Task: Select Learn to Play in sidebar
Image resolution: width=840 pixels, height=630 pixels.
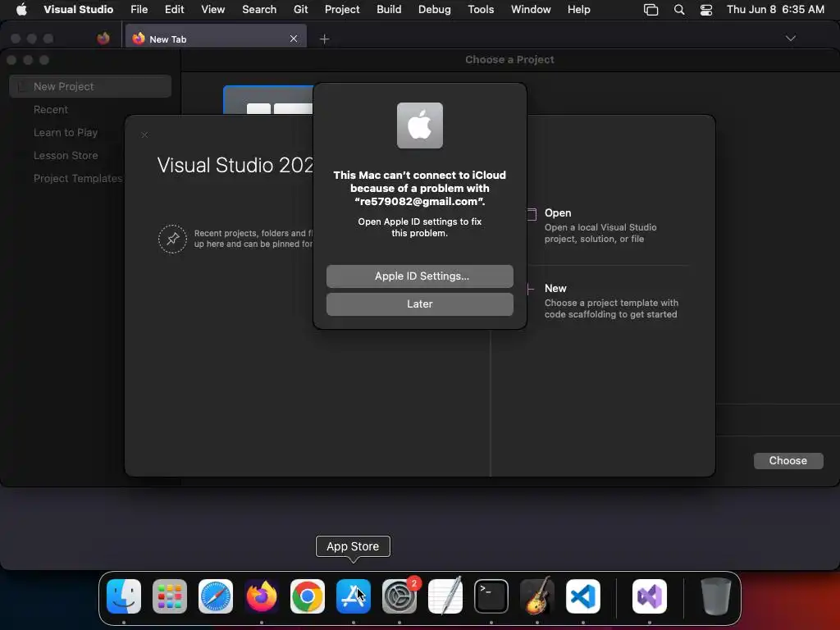Action: (66, 132)
